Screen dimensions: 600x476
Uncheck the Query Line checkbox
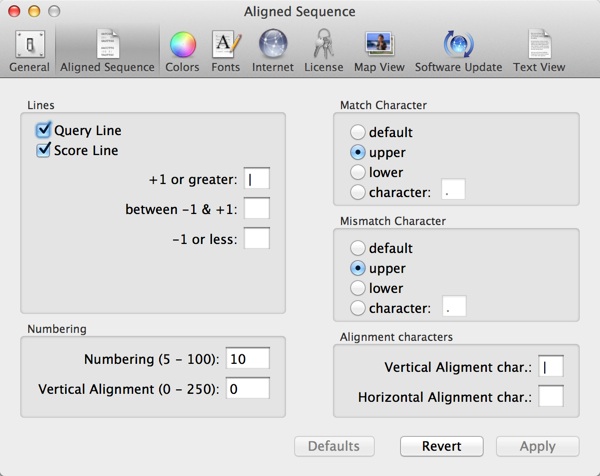[44, 130]
